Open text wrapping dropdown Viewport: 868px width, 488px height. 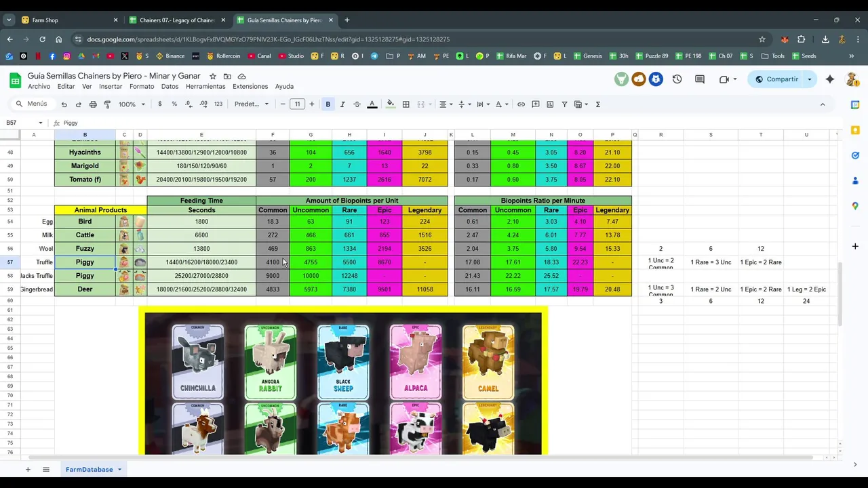(482, 104)
